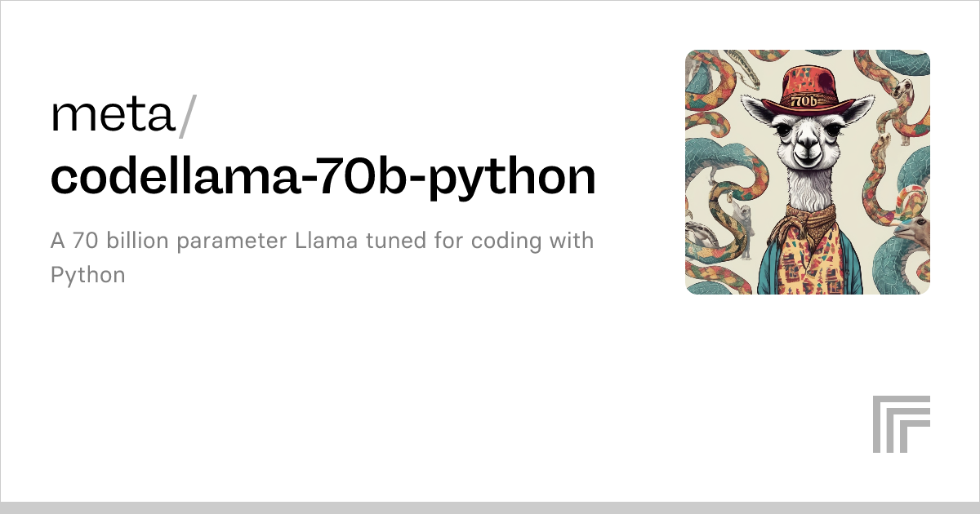Click the brown scarf around the llama's neck
The image size is (980, 514).
808,216
